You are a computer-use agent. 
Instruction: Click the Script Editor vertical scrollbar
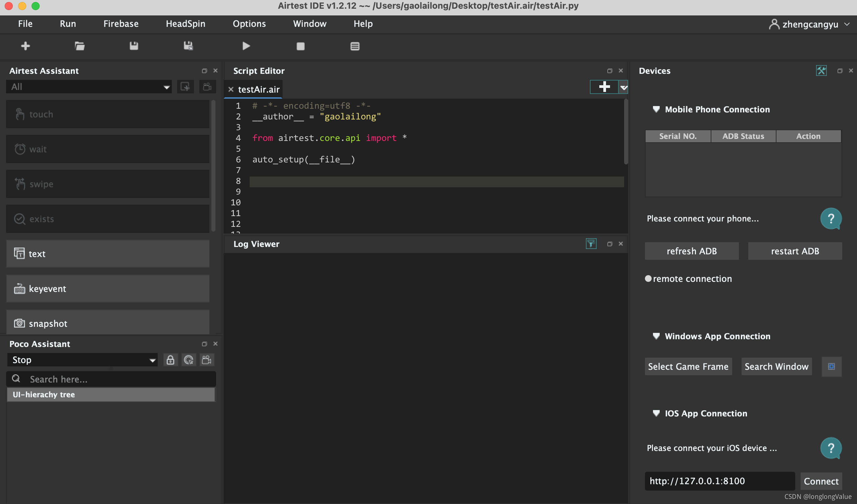pos(626,132)
